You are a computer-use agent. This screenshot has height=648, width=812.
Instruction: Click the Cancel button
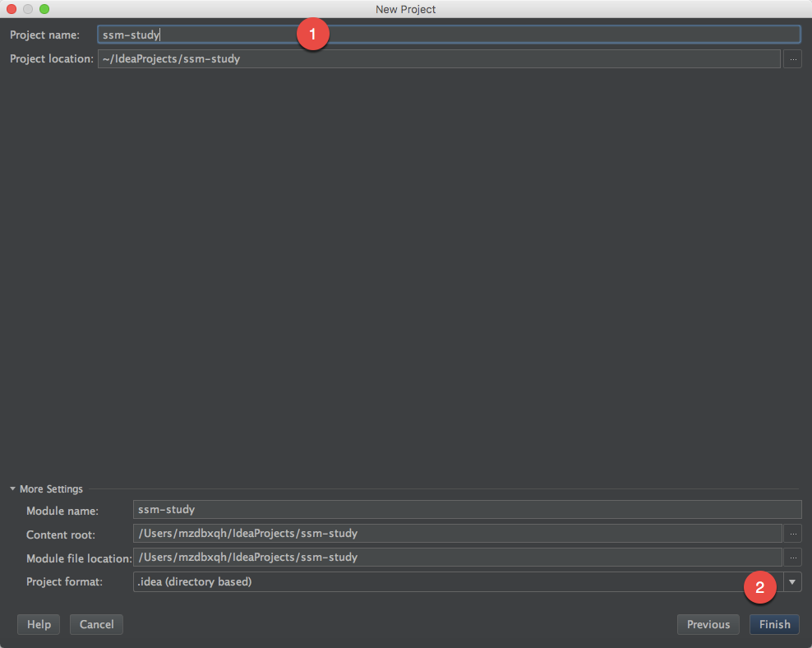click(96, 624)
